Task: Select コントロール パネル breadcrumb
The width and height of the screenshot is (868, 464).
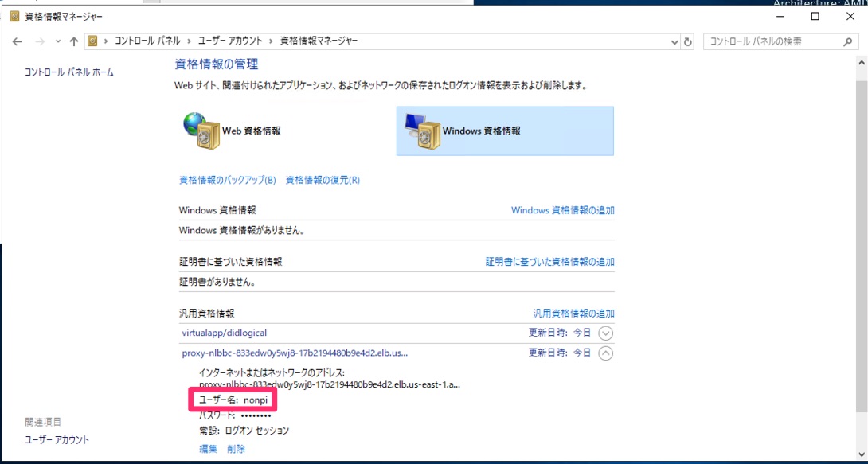Action: click(147, 41)
